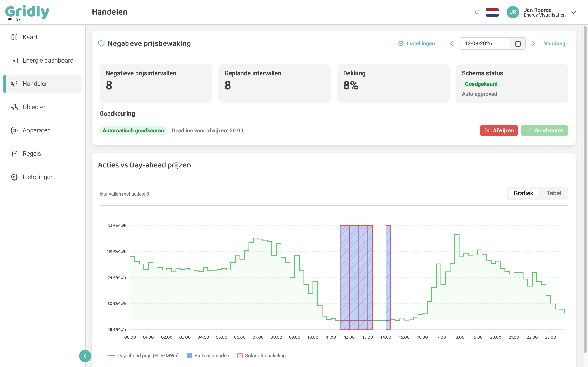
Task: Click the Objecten cubes icon
Action: pos(14,107)
